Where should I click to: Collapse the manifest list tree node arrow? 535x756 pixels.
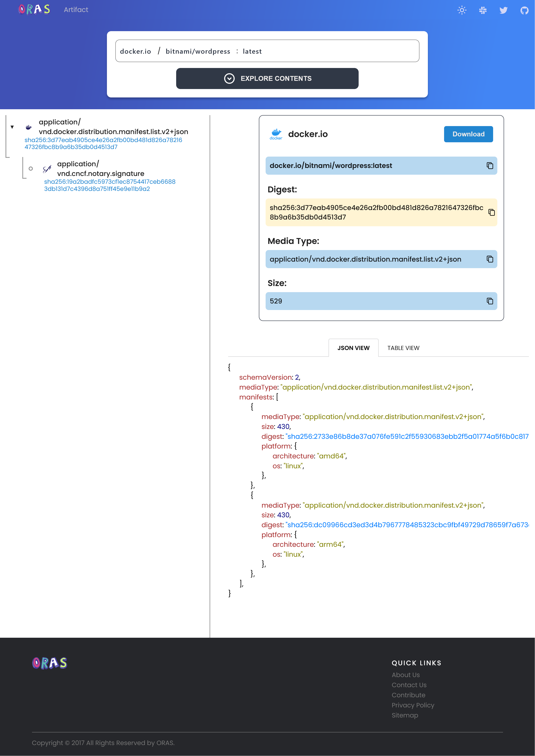click(12, 127)
